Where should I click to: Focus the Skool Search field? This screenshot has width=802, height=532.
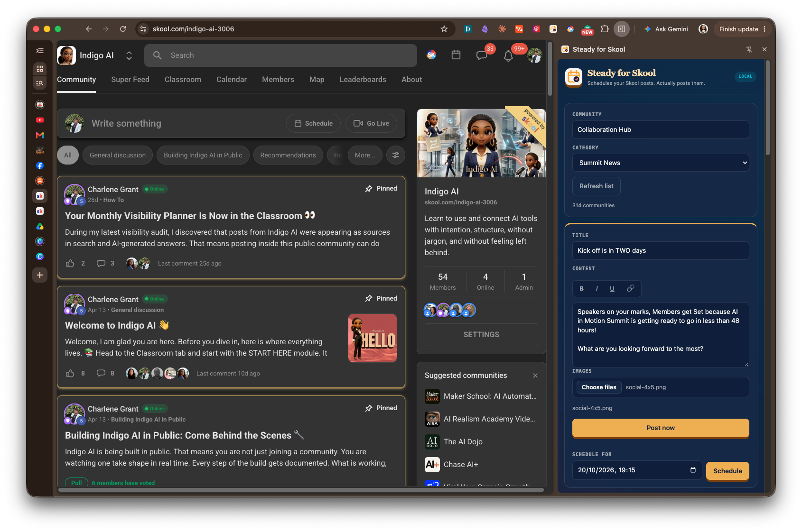pos(280,55)
